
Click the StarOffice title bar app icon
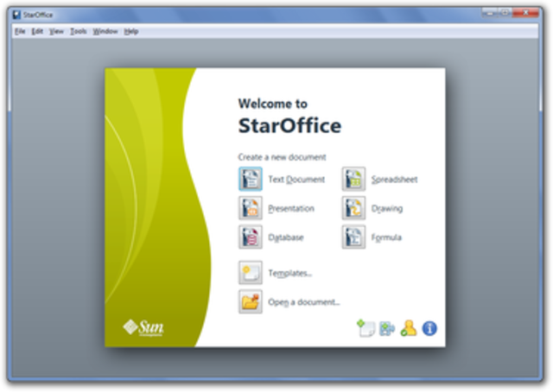coord(16,15)
